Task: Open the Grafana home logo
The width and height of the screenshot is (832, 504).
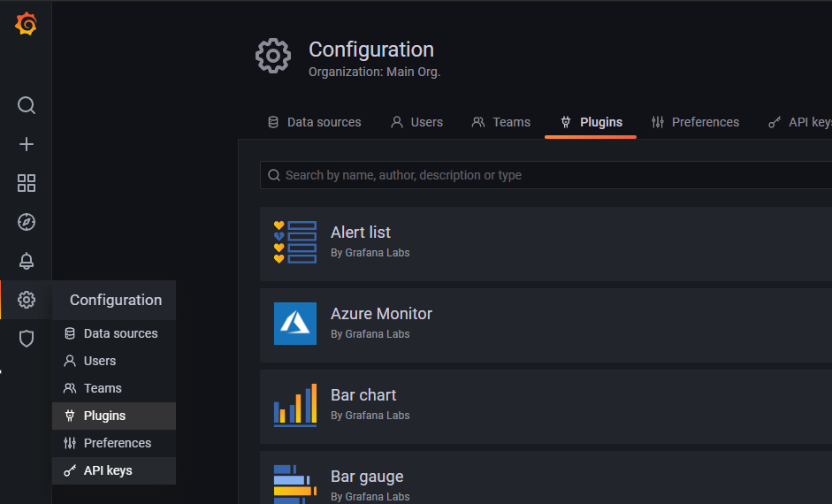Action: [x=26, y=24]
